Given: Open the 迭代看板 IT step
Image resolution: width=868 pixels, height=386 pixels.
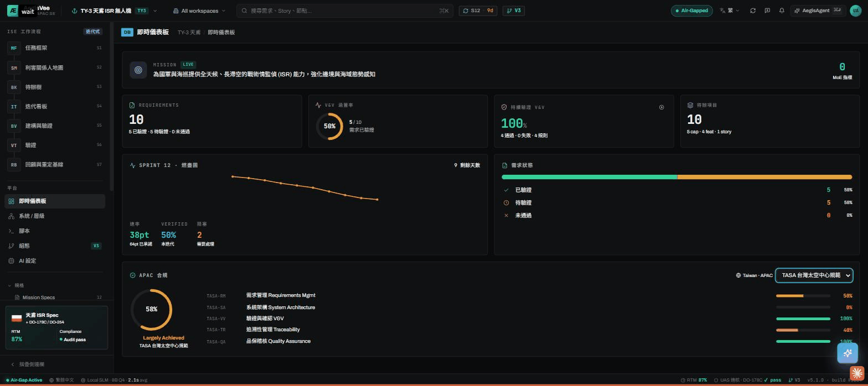Looking at the screenshot, I should point(55,106).
